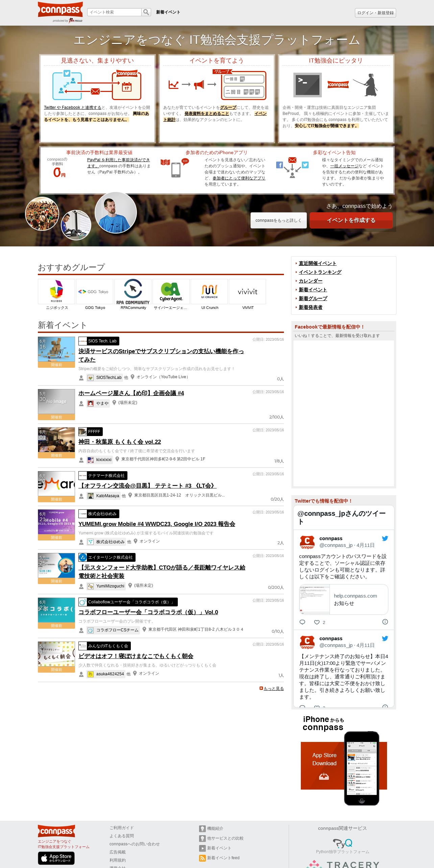Open the ニジボックス group logo
The height and width of the screenshot is (868, 434).
(x=56, y=291)
